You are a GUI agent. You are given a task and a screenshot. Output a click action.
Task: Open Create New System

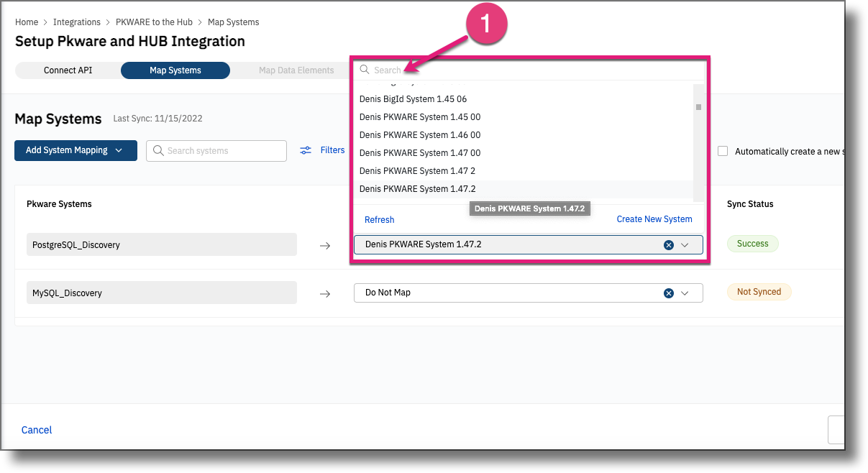pyautogui.click(x=654, y=219)
